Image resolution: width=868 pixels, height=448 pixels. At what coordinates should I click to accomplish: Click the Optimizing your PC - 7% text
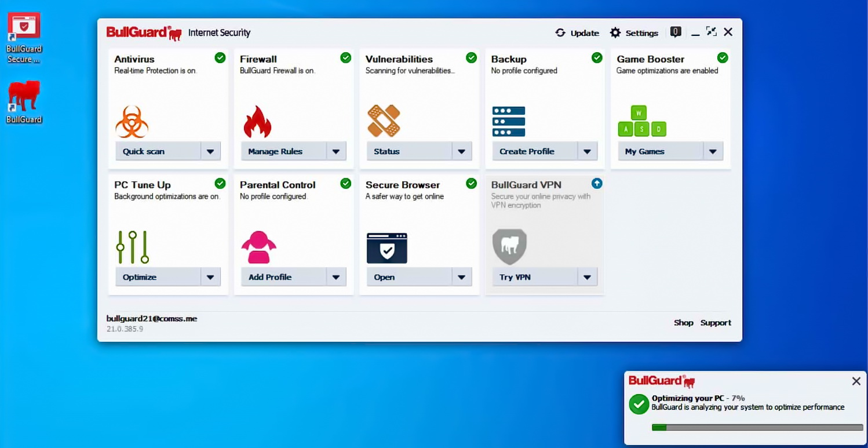pos(698,398)
